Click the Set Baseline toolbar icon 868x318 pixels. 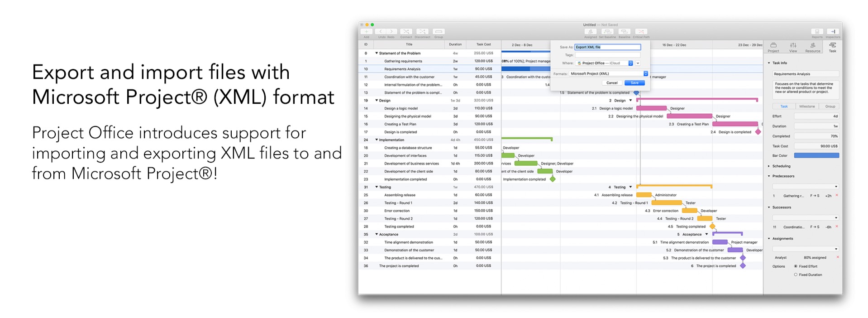607,32
